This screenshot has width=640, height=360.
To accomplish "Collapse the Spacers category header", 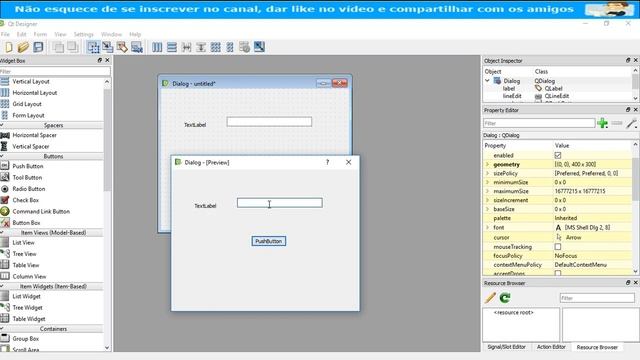I will [52, 125].
